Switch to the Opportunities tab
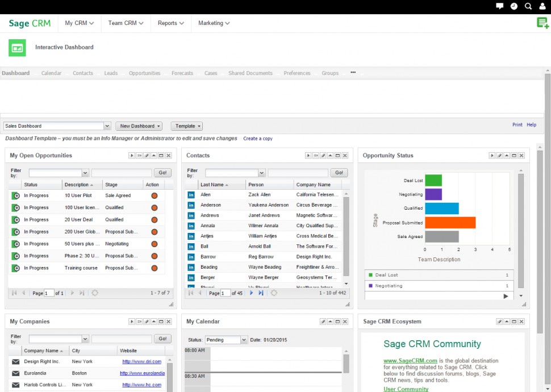Image resolution: width=551 pixels, height=392 pixels. [x=144, y=73]
